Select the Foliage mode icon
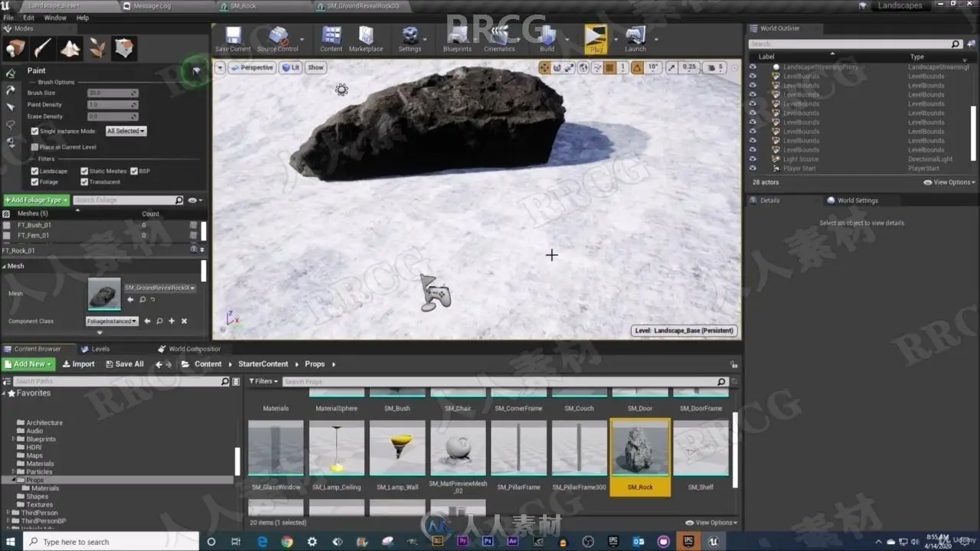The image size is (980, 551). click(97, 49)
